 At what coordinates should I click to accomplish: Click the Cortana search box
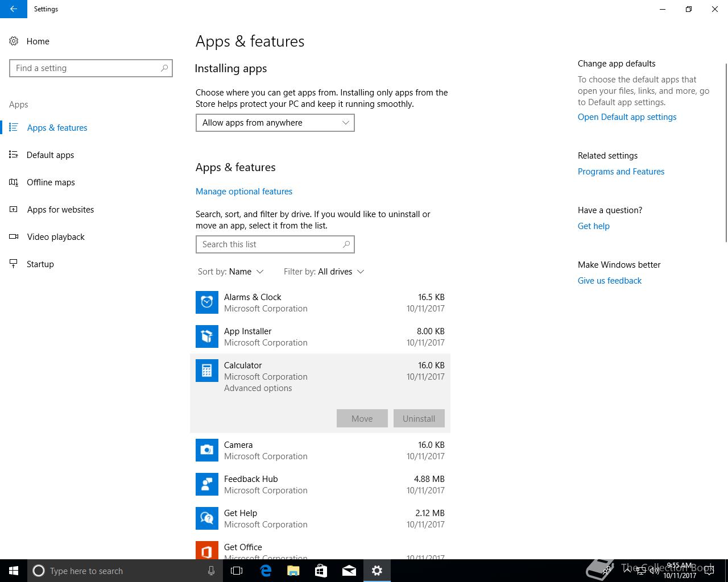(x=124, y=571)
